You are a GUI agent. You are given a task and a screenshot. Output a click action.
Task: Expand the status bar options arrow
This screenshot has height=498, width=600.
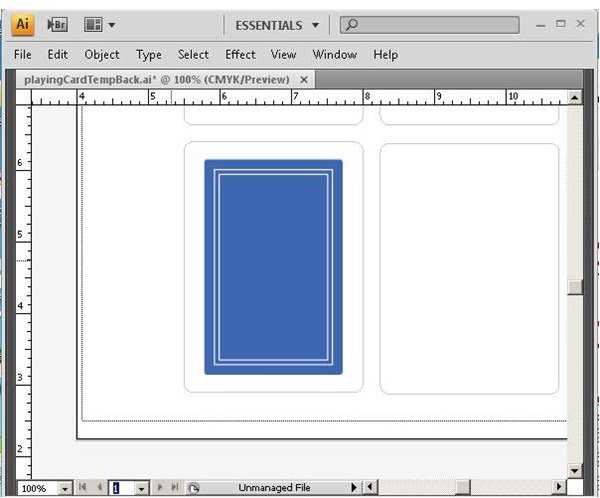(x=354, y=487)
